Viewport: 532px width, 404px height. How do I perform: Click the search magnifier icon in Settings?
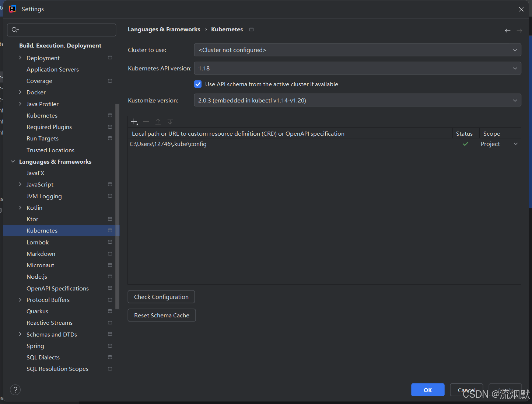tap(15, 30)
